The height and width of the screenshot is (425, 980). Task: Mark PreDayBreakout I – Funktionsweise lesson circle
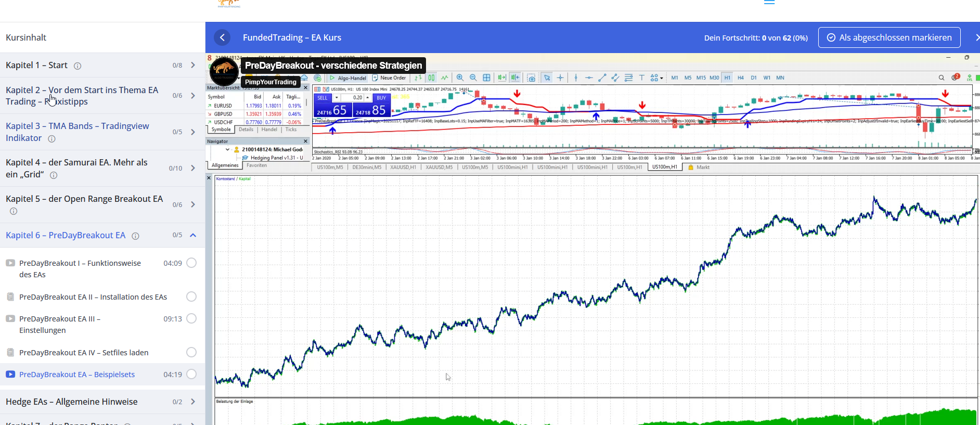[x=191, y=263]
